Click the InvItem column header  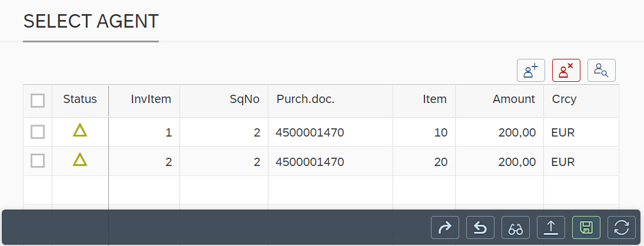(151, 99)
